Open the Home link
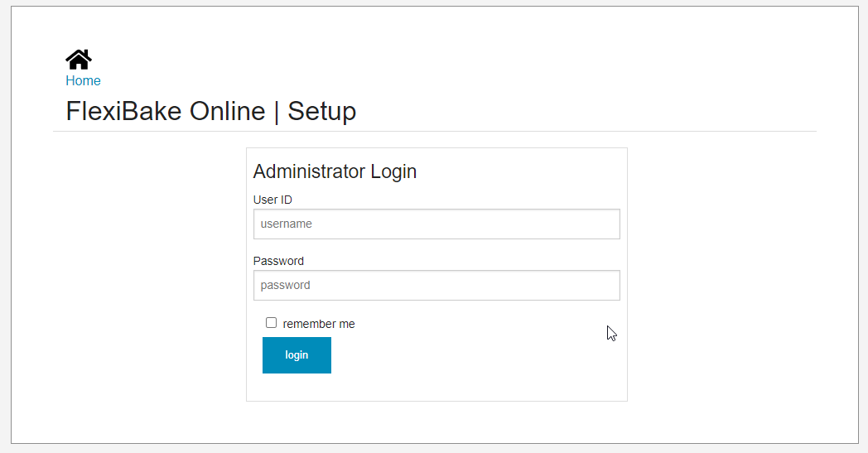This screenshot has width=868, height=453. (x=83, y=81)
